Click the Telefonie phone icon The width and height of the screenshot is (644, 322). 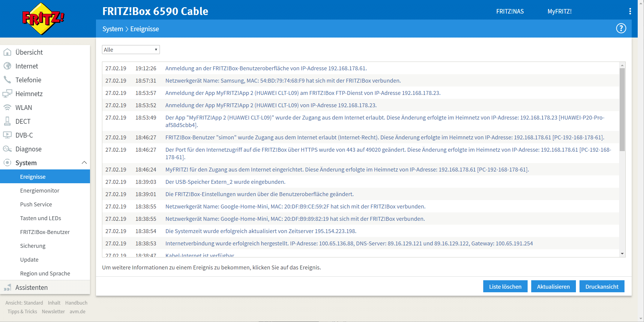point(7,80)
